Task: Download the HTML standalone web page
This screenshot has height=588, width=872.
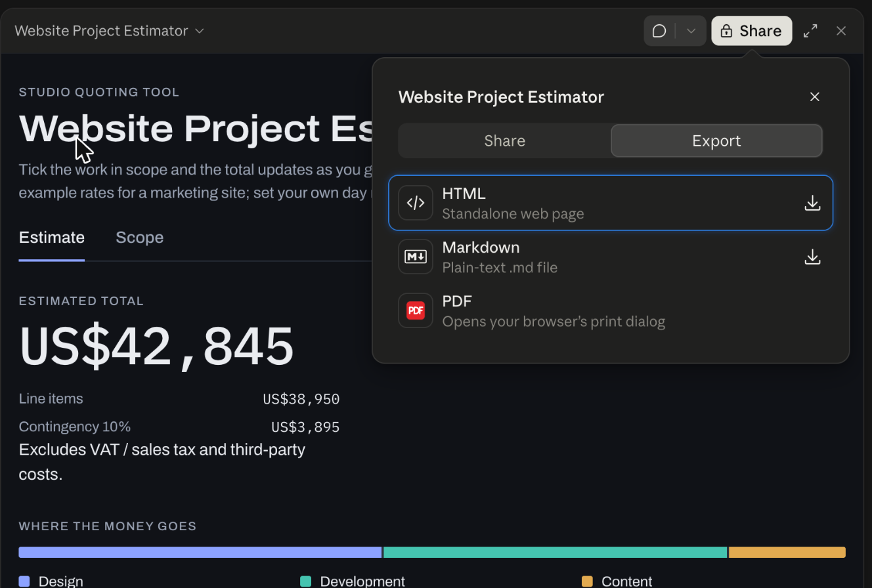Action: 812,203
